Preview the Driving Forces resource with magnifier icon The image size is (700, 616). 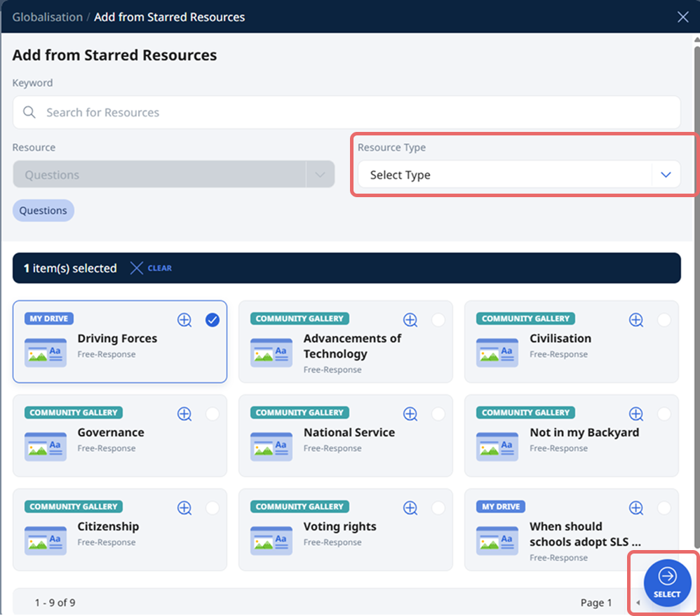[x=184, y=319]
